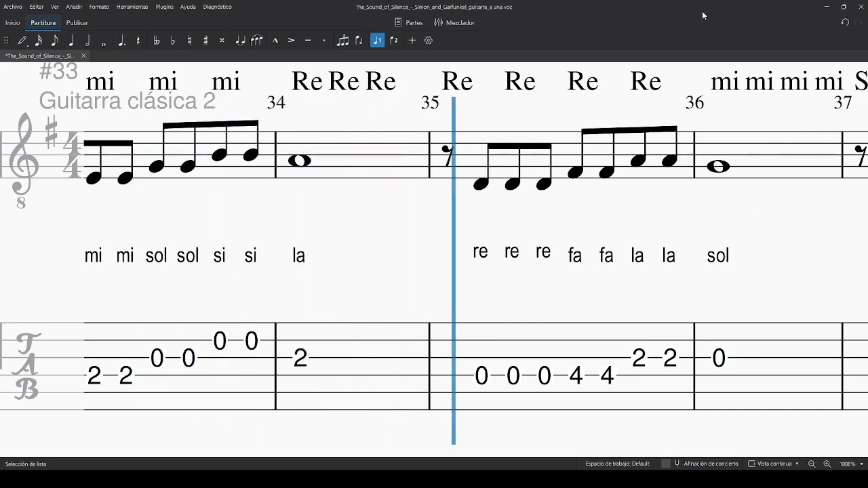Viewport: 868px width, 488px height.
Task: Toggle Afinación de concierto checkbox
Action: tap(666, 464)
